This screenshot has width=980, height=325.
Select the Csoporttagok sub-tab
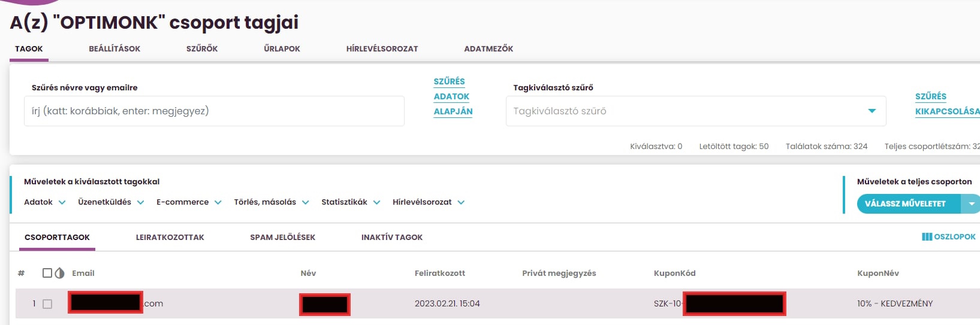pyautogui.click(x=57, y=238)
